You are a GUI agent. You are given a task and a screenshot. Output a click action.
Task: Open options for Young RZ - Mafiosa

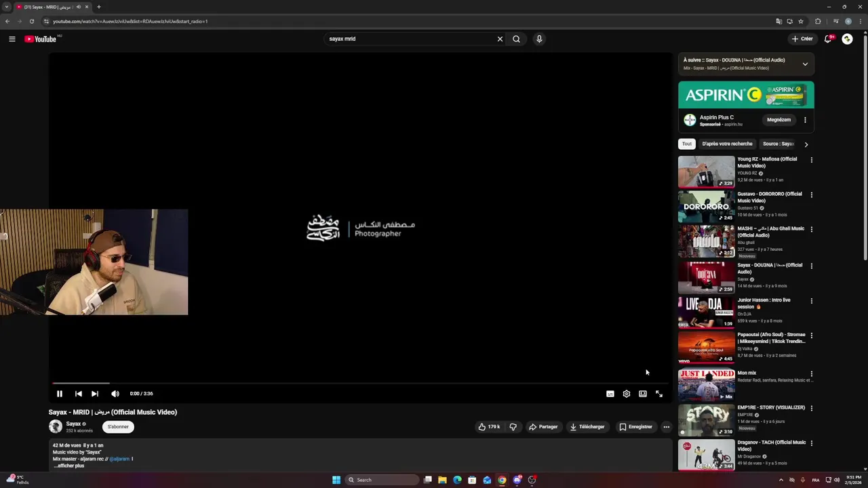[x=811, y=160]
